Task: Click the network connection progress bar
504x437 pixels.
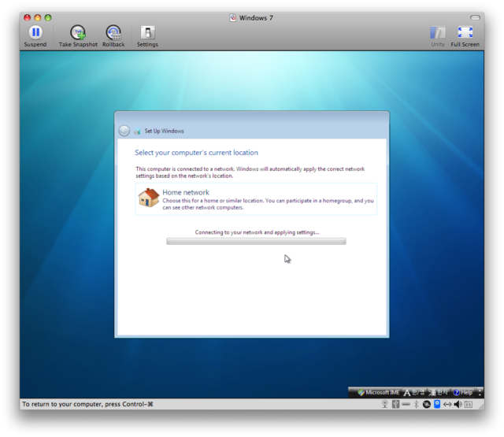Action: 256,241
